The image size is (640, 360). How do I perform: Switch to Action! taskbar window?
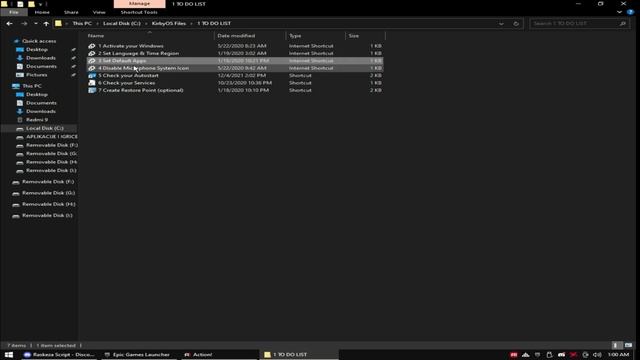[x=198, y=355]
